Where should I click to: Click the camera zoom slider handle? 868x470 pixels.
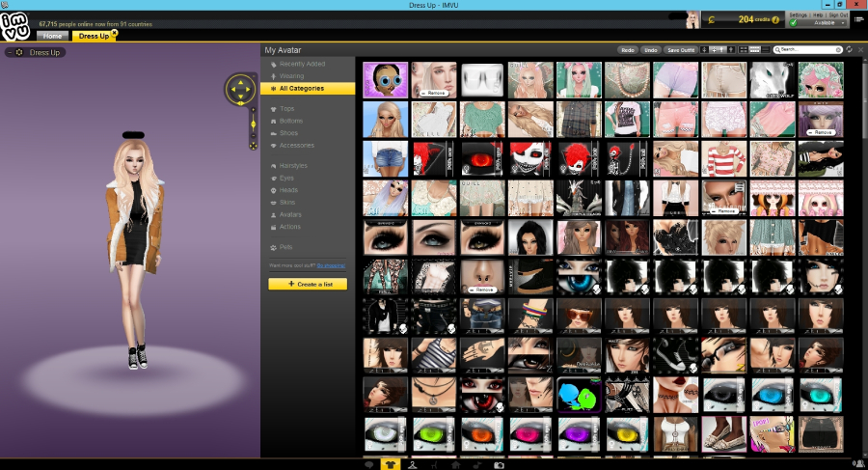point(253,124)
